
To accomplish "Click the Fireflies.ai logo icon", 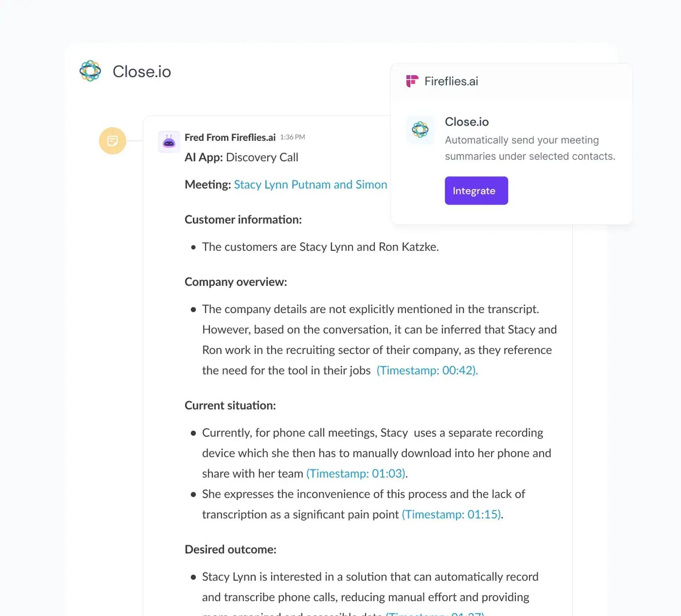I will click(x=412, y=81).
